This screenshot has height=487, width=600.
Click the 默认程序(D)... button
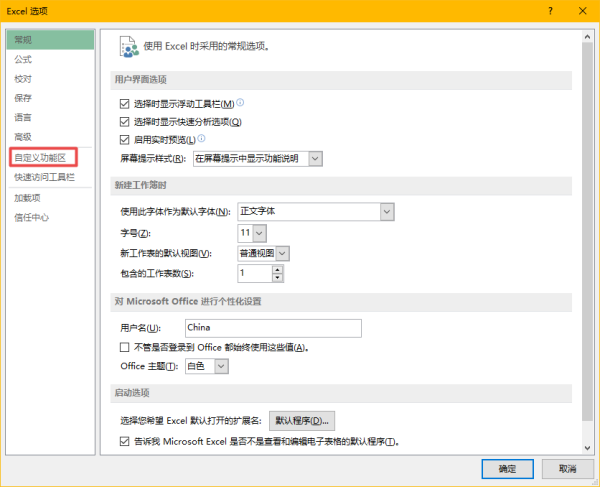pos(302,421)
